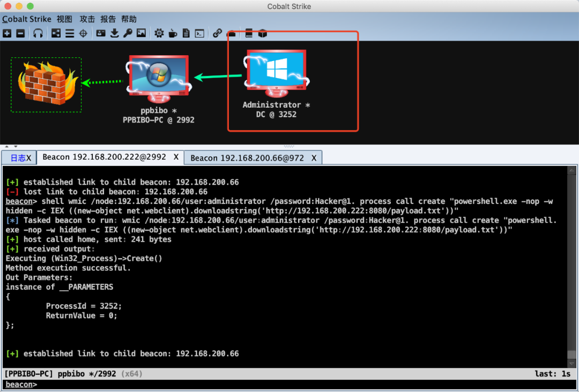Open Listeners via the headphones icon
Viewport: 579px width, 392px height.
coord(38,34)
